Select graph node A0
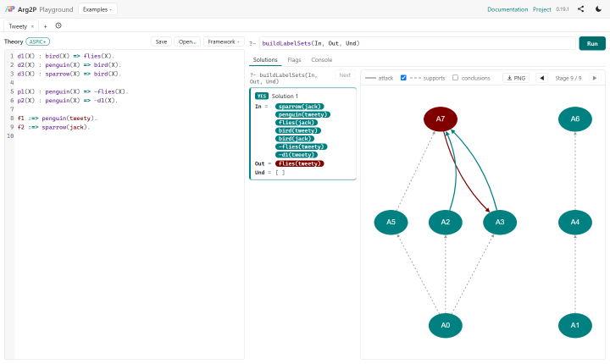Screen dimensions: 610x364 [446, 326]
